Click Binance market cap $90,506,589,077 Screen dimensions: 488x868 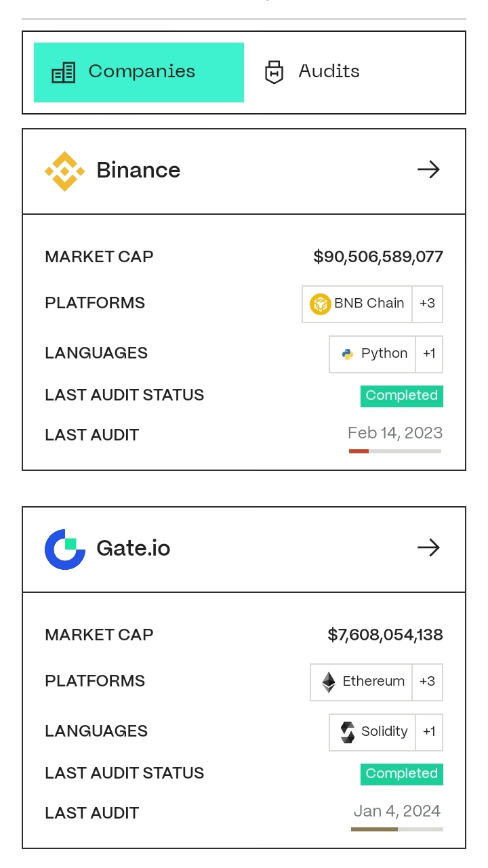tap(378, 257)
